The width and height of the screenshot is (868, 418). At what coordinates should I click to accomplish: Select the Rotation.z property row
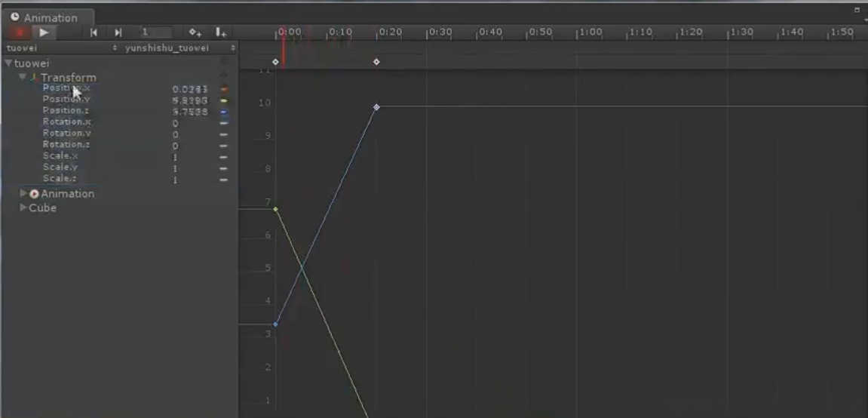121,145
